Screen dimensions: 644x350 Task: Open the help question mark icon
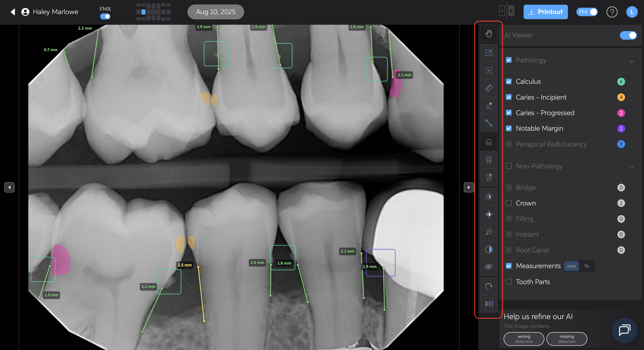pos(612,12)
